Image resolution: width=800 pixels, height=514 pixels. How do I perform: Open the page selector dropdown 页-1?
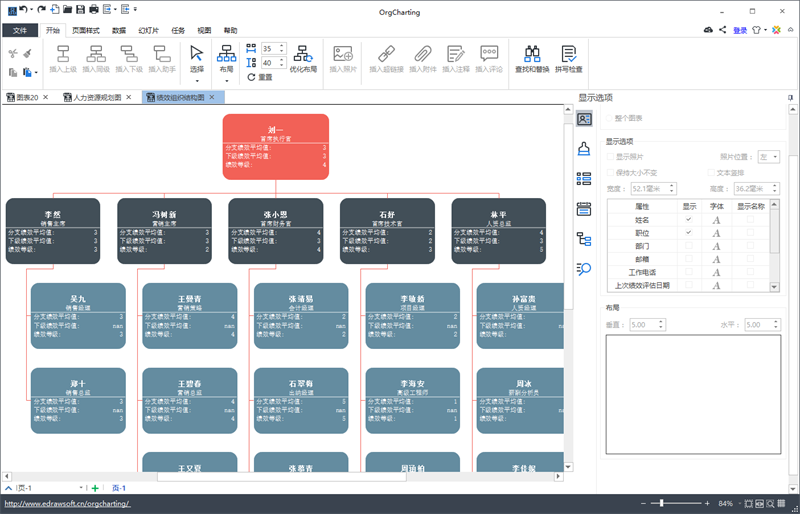pos(81,488)
